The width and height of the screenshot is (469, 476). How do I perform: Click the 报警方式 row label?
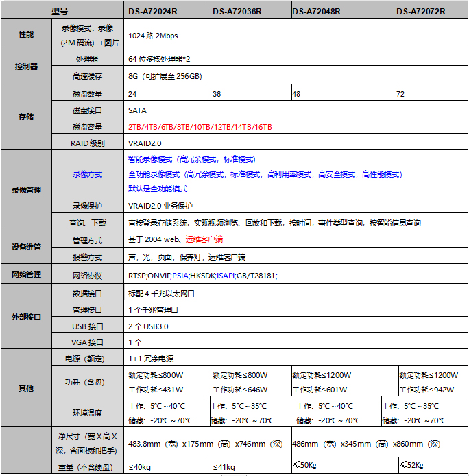click(88, 257)
